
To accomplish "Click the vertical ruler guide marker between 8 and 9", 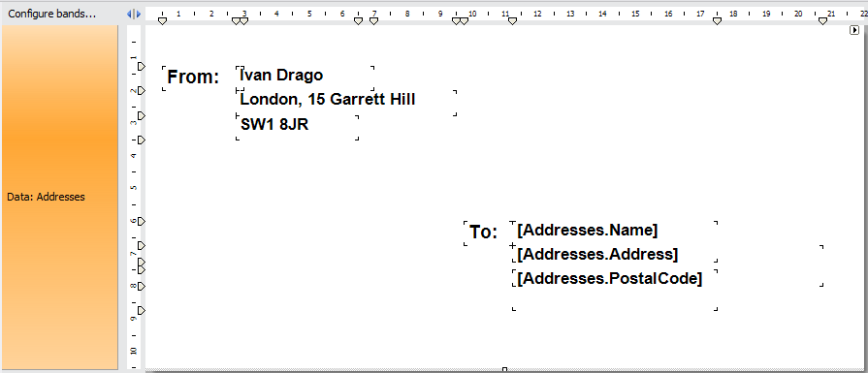I will coord(142,311).
